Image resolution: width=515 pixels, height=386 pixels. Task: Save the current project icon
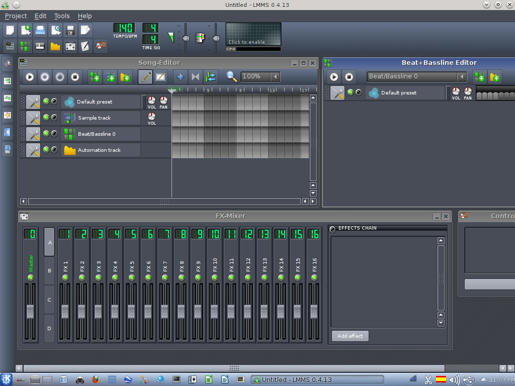[x=70, y=30]
